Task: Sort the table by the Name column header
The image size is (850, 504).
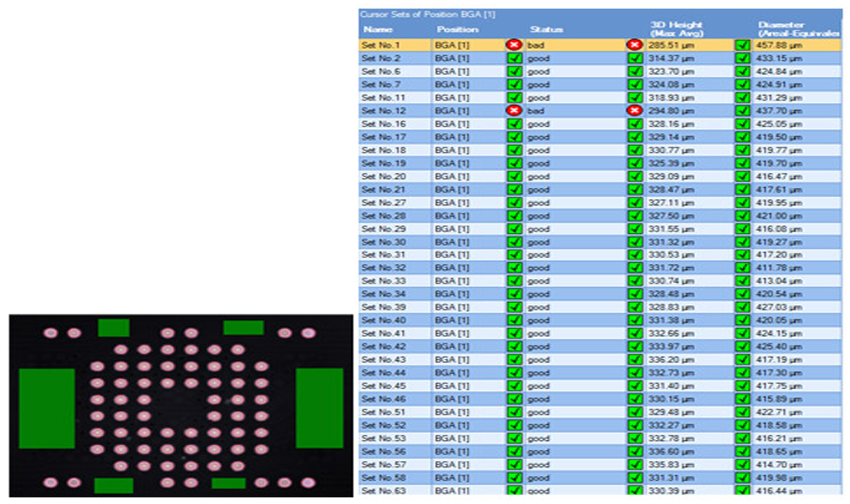Action: click(x=378, y=29)
